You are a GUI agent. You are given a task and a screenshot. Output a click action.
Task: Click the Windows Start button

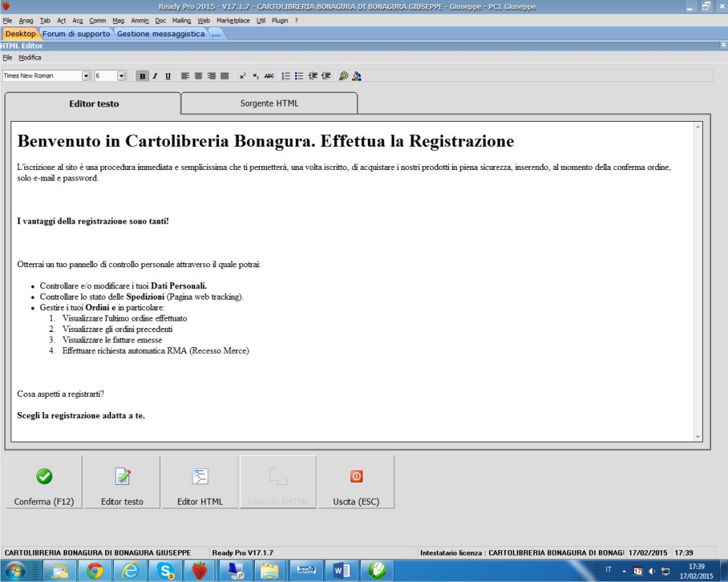pyautogui.click(x=15, y=570)
